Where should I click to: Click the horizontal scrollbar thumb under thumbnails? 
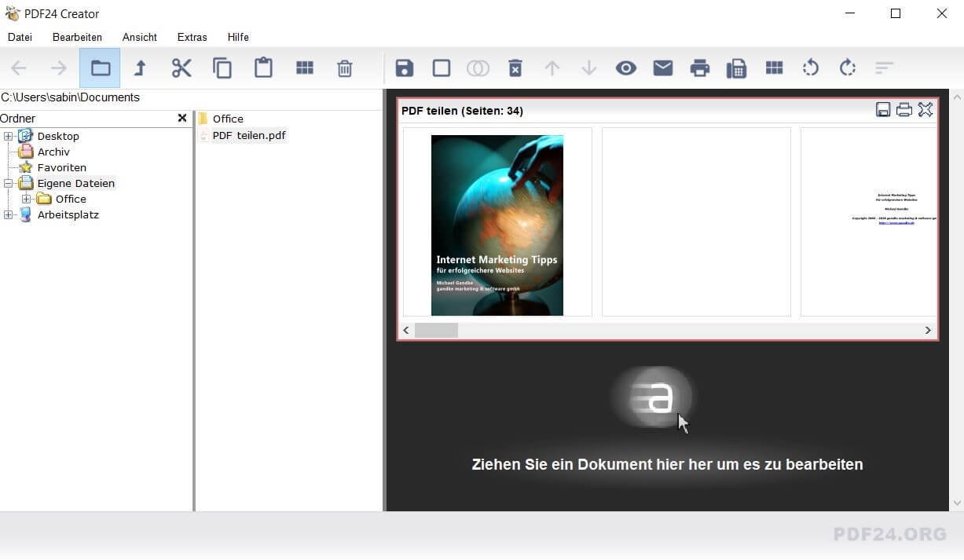[436, 331]
